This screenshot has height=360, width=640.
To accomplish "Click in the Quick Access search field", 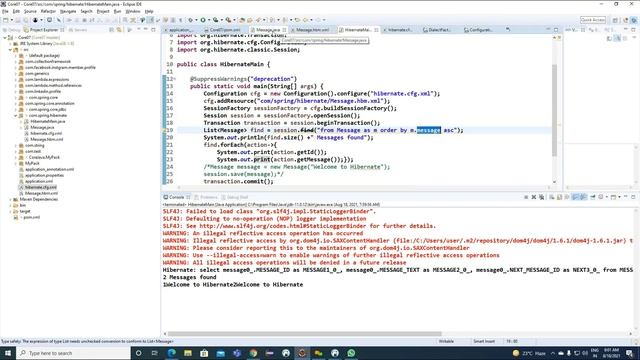I will pyautogui.click(x=593, y=20).
